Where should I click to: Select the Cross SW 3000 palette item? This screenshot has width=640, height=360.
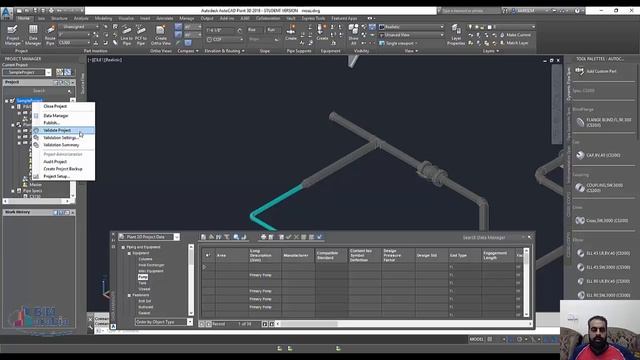click(x=602, y=220)
